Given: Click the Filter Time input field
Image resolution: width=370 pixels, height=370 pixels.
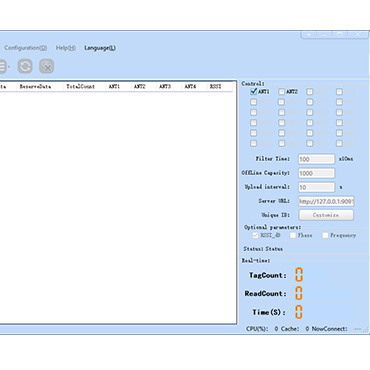Looking at the screenshot, I should coord(316,159).
